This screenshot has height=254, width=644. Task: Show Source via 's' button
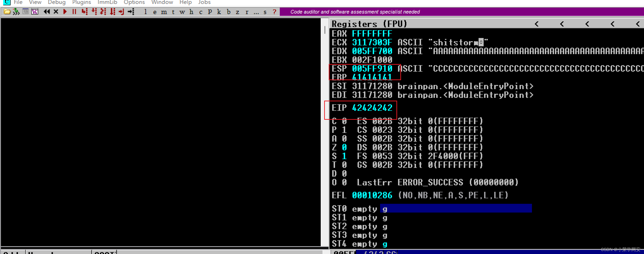[265, 12]
